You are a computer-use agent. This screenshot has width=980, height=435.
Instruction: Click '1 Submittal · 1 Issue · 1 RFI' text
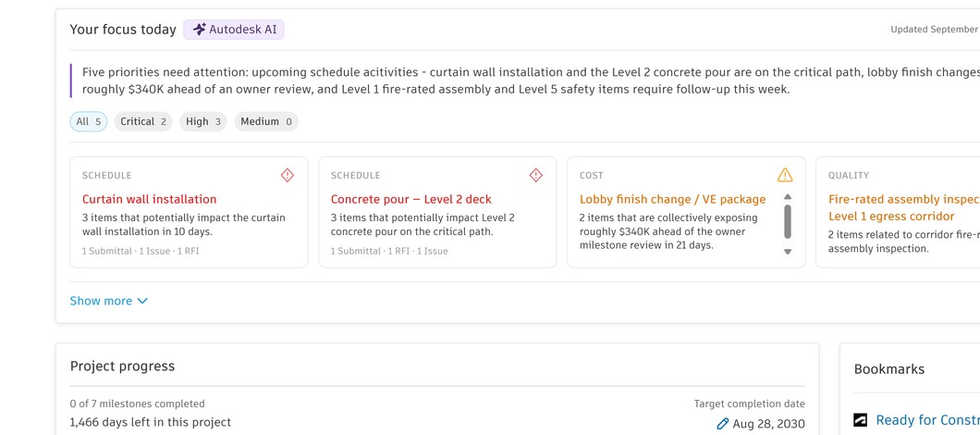coord(141,251)
